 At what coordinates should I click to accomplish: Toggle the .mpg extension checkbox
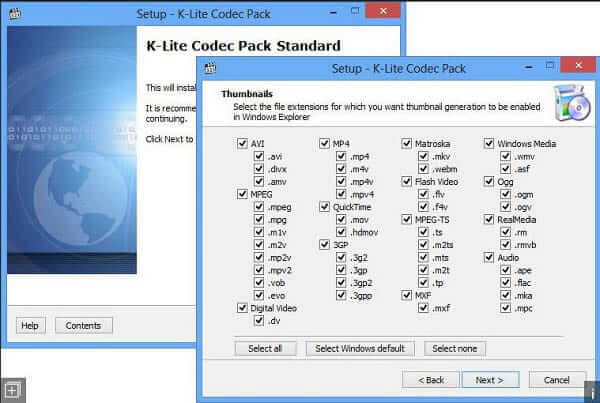tap(259, 219)
